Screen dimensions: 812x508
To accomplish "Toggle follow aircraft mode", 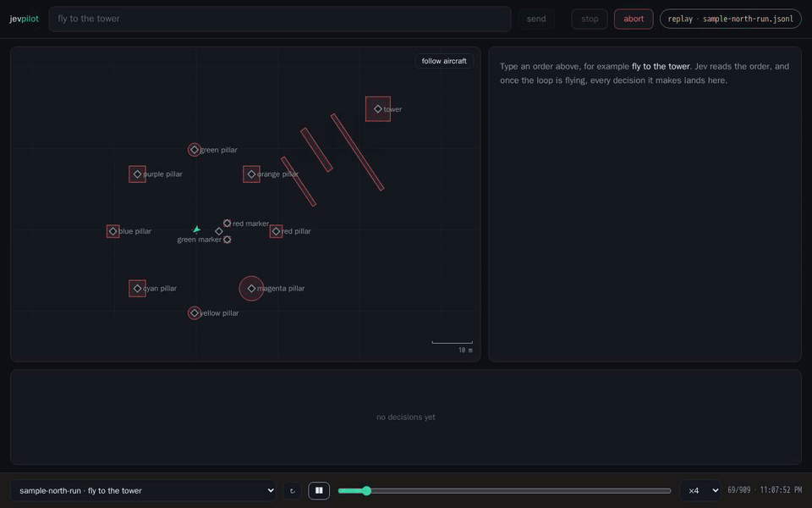I will (444, 61).
